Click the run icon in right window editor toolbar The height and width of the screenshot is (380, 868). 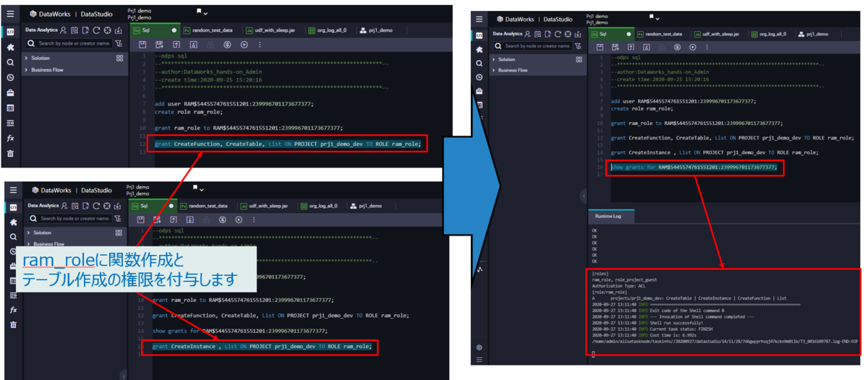pos(693,47)
